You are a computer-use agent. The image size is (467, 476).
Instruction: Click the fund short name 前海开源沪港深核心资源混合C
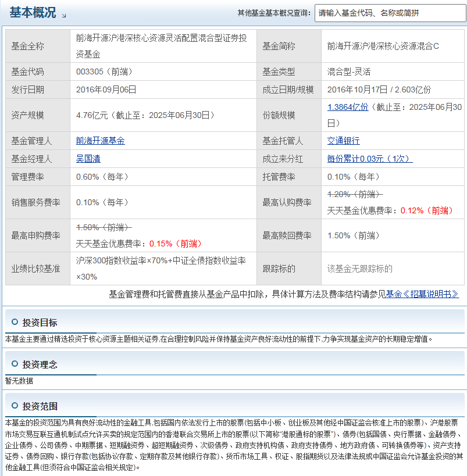click(x=383, y=46)
